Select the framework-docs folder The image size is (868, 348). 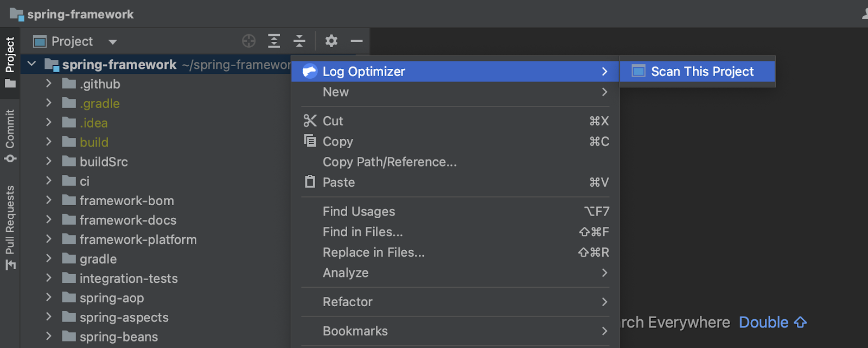(127, 220)
